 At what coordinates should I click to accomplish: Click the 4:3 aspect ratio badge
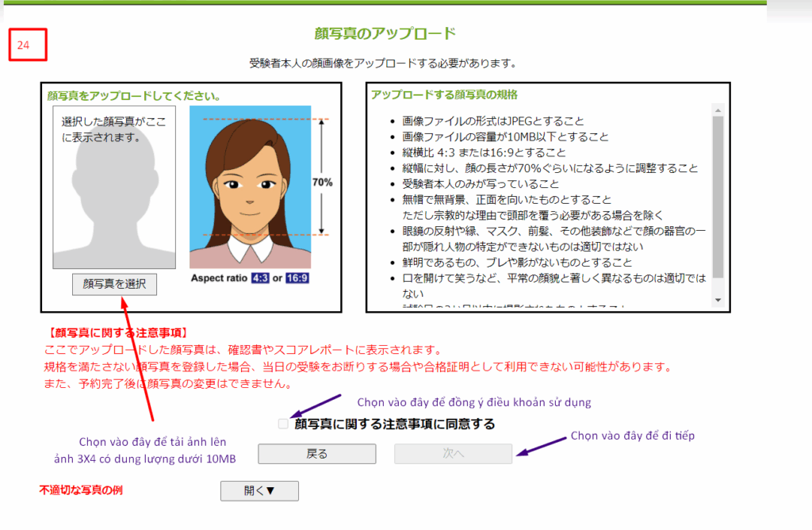click(x=261, y=278)
